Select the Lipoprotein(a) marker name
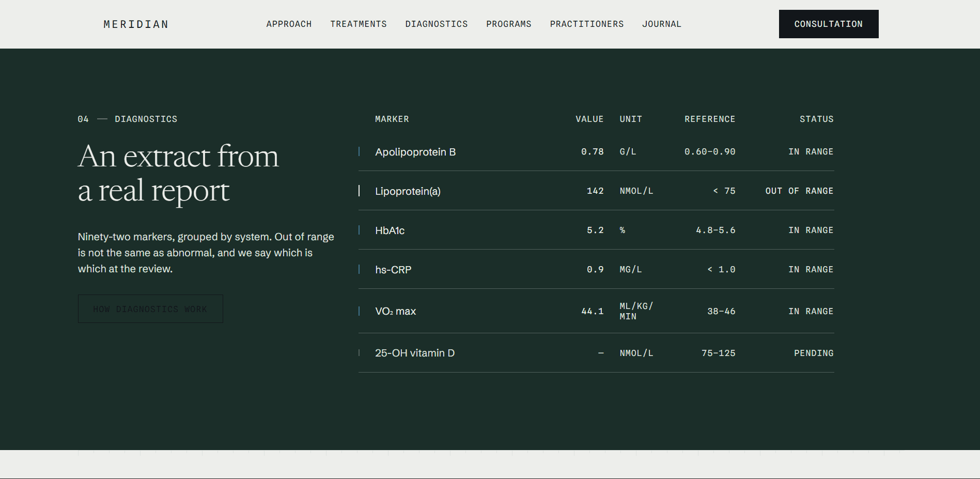Image resolution: width=980 pixels, height=479 pixels. coord(408,191)
